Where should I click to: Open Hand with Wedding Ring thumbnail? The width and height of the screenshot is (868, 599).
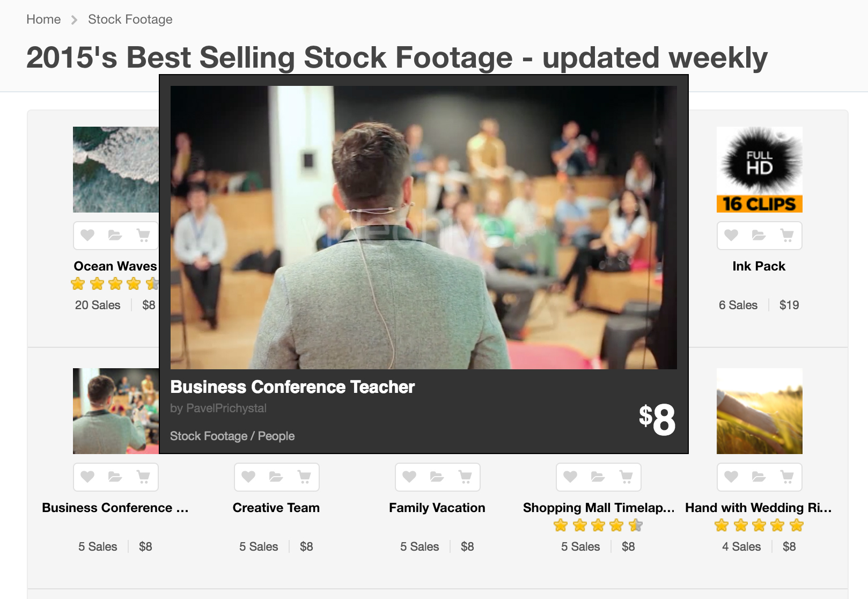click(x=759, y=411)
